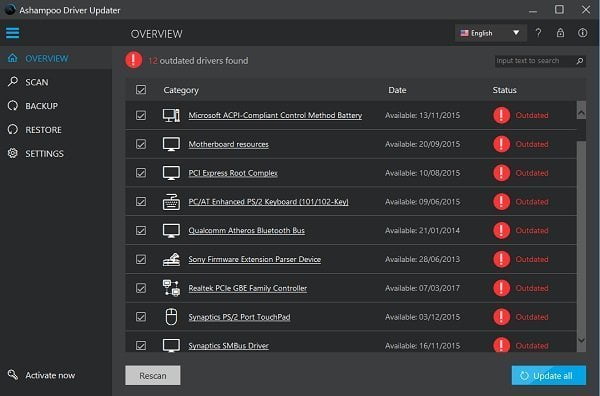Open the hamburger menu
600x396 pixels.
point(12,33)
